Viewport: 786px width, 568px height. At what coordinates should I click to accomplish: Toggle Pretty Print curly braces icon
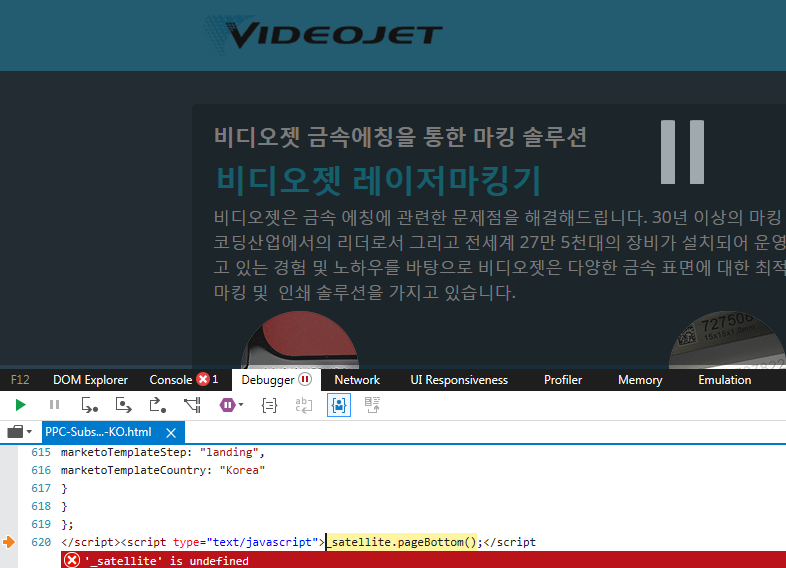269,405
